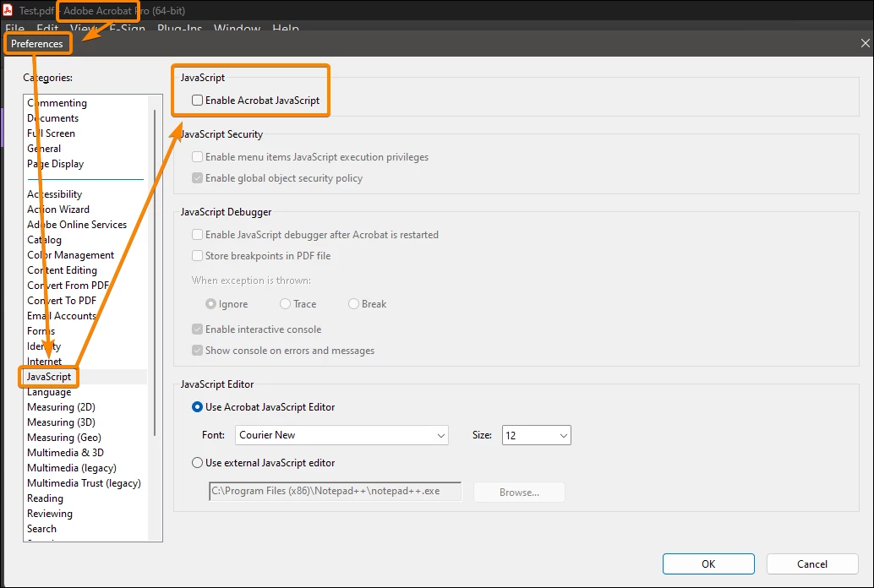Select Measuring (2D) category

[x=62, y=407]
